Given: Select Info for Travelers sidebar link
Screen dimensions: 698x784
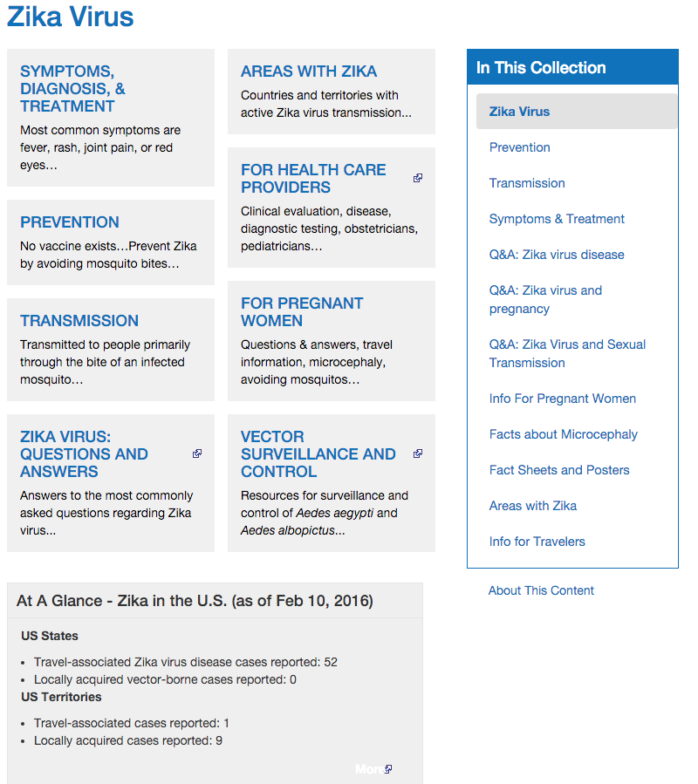Looking at the screenshot, I should point(537,542).
